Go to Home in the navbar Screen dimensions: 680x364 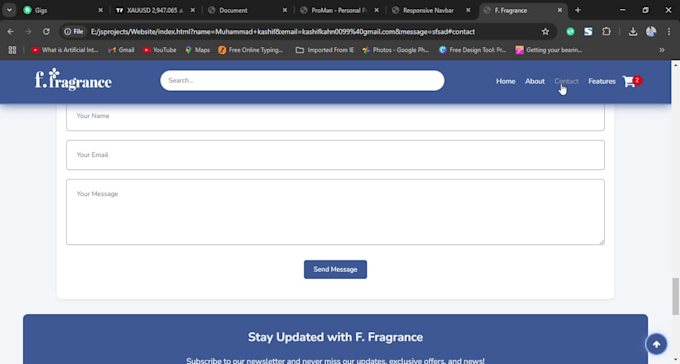coord(505,81)
